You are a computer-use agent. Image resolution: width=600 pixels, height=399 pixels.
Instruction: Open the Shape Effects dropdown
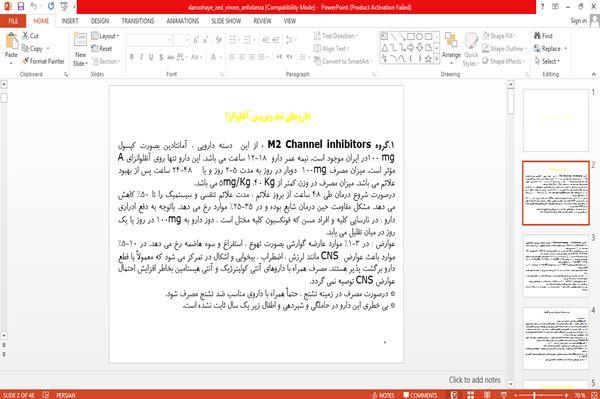point(504,61)
